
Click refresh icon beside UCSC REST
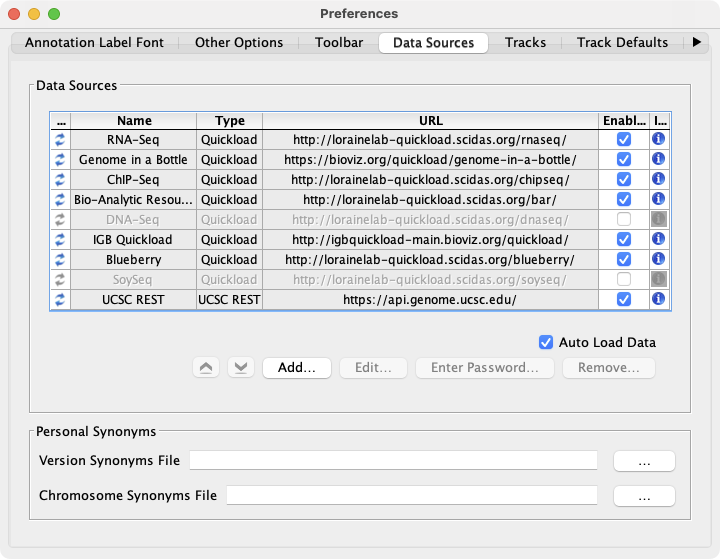click(59, 299)
